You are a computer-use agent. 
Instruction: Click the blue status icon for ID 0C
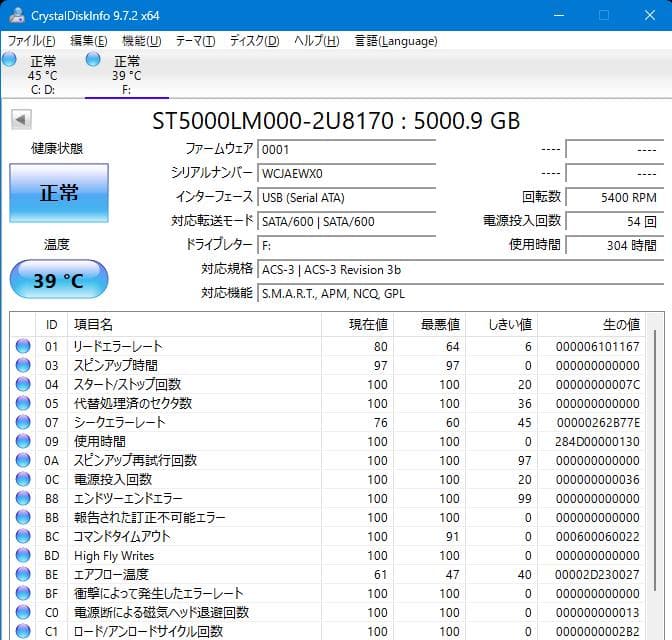click(23, 479)
